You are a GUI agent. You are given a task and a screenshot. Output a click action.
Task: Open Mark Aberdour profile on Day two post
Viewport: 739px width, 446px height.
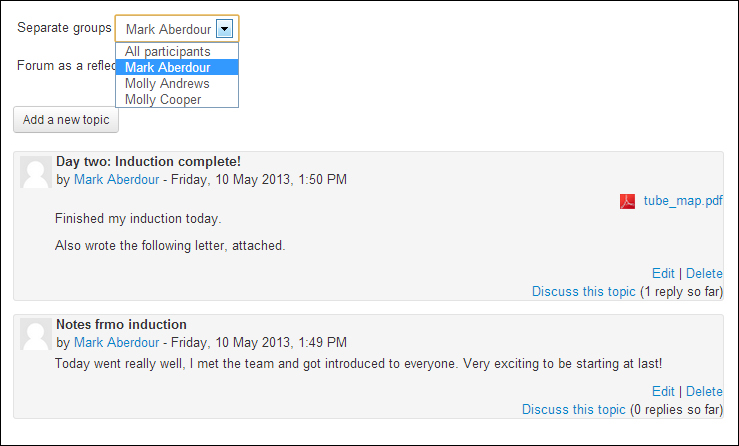(x=116, y=179)
